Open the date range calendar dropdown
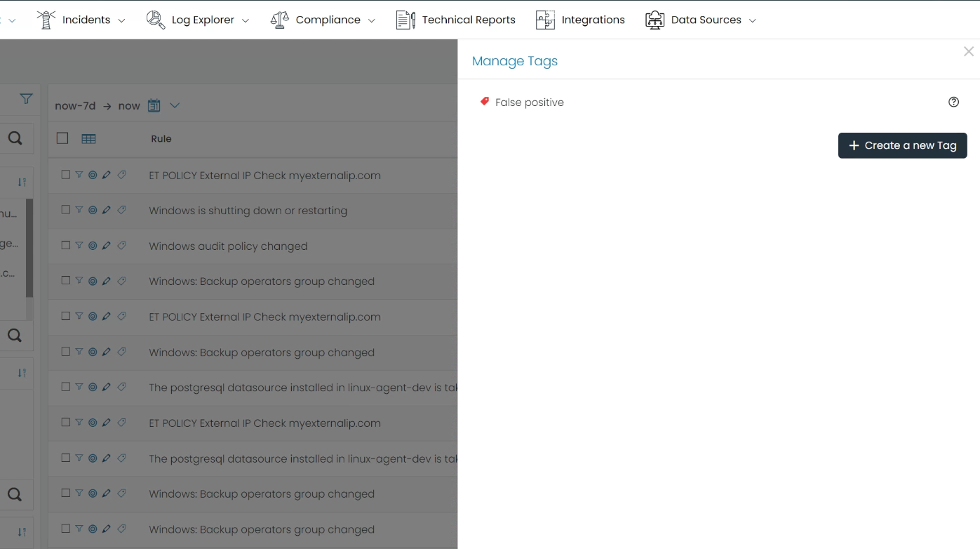The width and height of the screenshot is (980, 549). [154, 105]
